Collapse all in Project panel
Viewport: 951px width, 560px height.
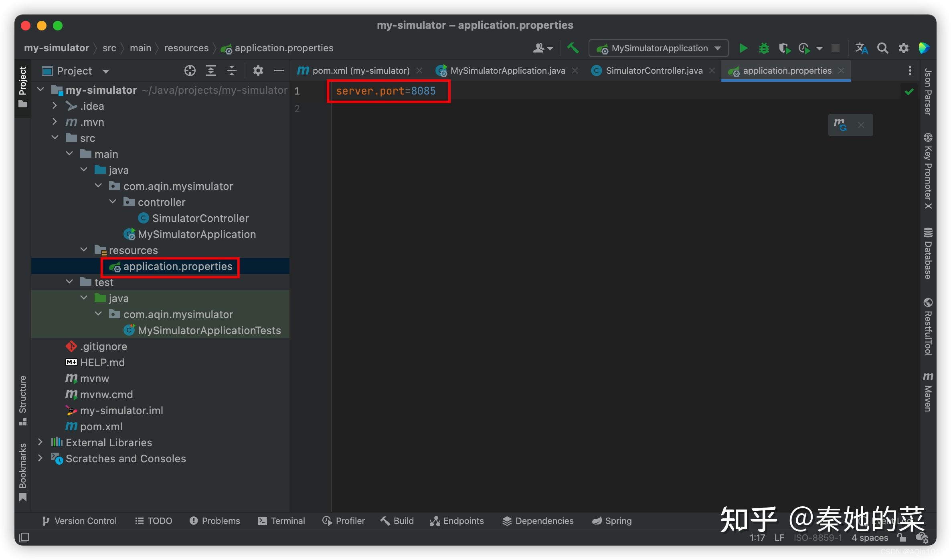coord(231,71)
